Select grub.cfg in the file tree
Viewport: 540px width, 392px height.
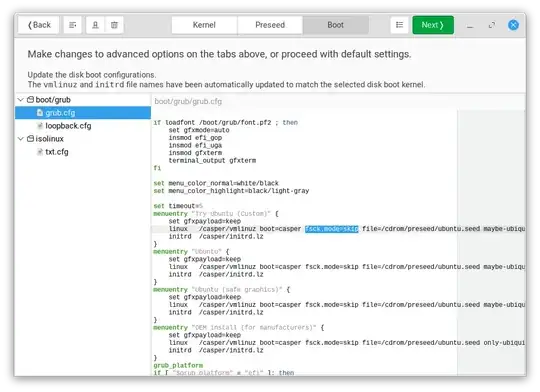coord(83,113)
